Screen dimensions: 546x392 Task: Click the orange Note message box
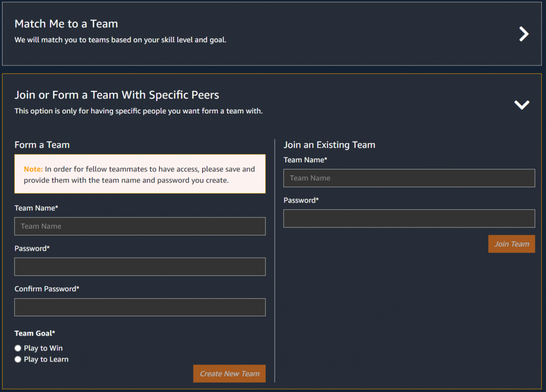[x=140, y=174]
